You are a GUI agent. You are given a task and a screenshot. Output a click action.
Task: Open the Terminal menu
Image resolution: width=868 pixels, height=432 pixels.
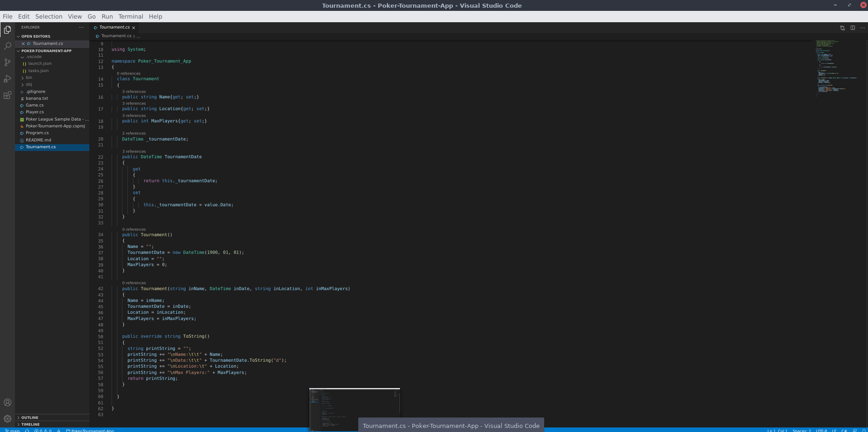[131, 16]
